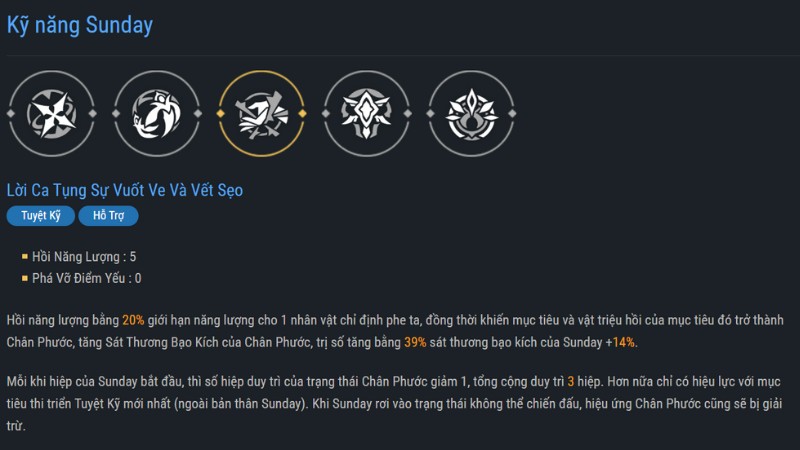Select the four-pointed star skill icon
800x450 pixels.
pyautogui.click(x=50, y=115)
